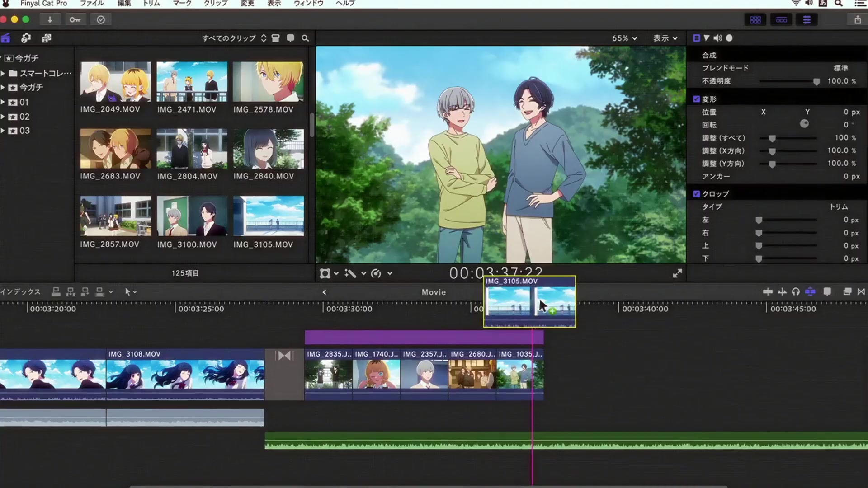Open the ファイル menu
Viewport: 868px width, 488px height.
click(92, 3)
